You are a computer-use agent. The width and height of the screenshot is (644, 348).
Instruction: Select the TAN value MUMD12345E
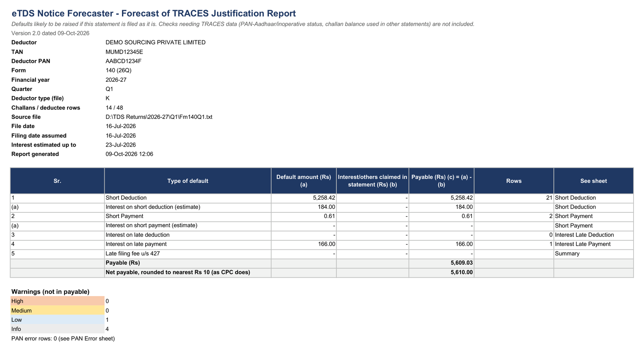coord(124,52)
